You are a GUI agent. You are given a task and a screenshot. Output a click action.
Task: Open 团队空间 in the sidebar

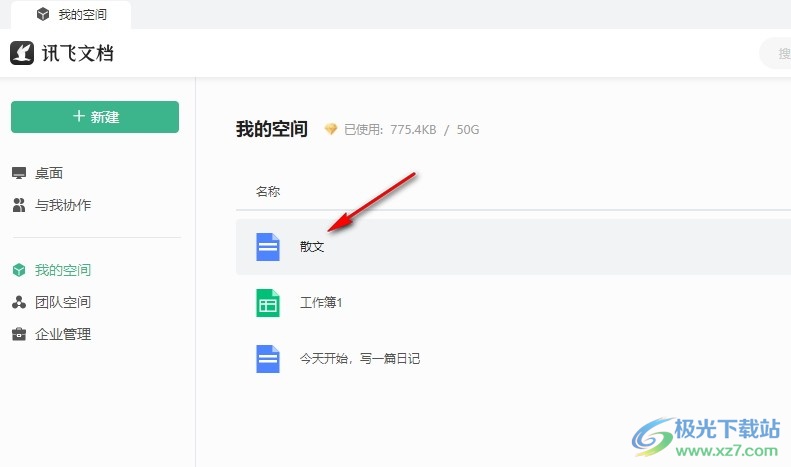pos(63,302)
